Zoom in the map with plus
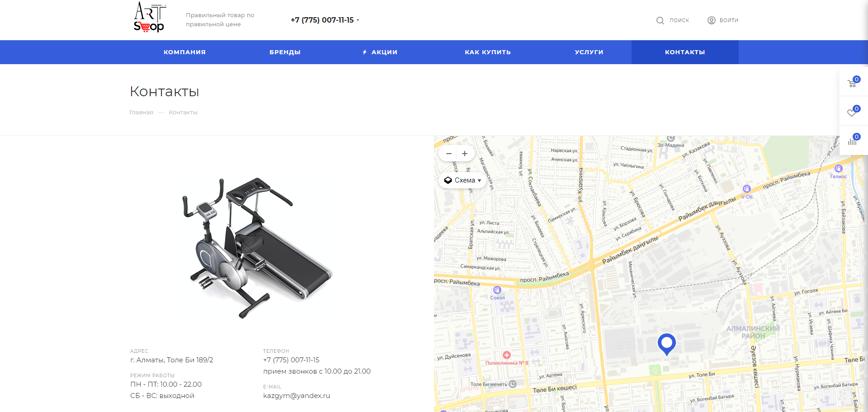This screenshot has width=868, height=412. point(465,154)
